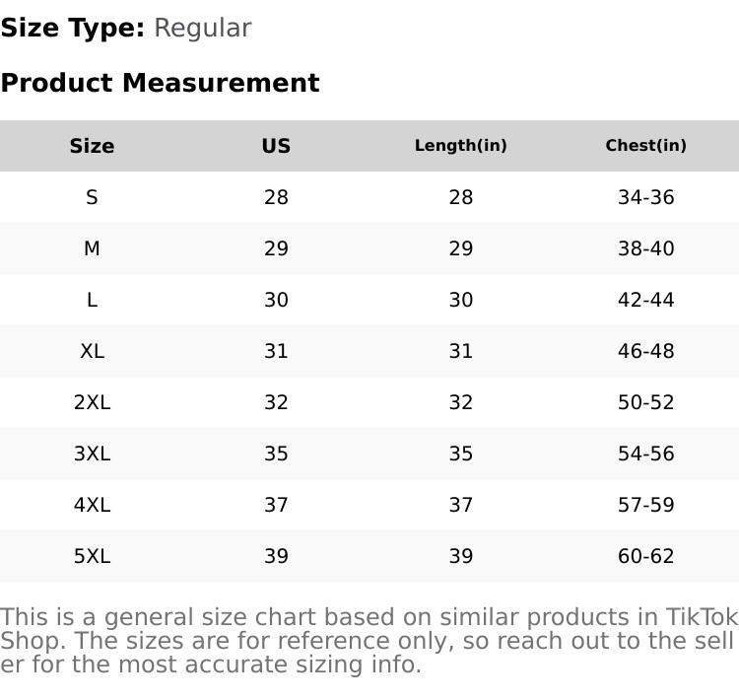Click the US column header
739x700 pixels.
[276, 146]
